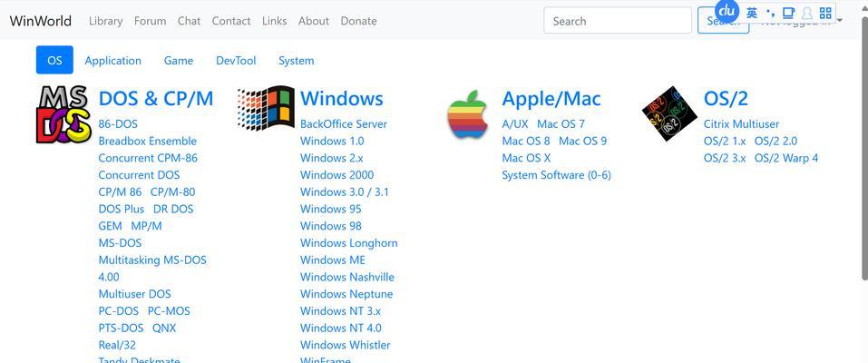Screen dimensions: 868x363
Task: Switch to the DevTool tab
Action: pos(236,61)
